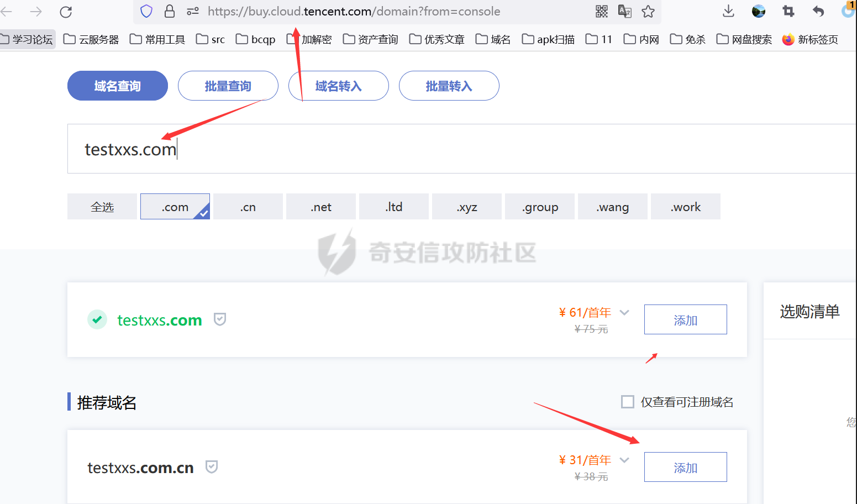Click the struck-through ¥38元 price
The image size is (857, 504).
(x=591, y=477)
